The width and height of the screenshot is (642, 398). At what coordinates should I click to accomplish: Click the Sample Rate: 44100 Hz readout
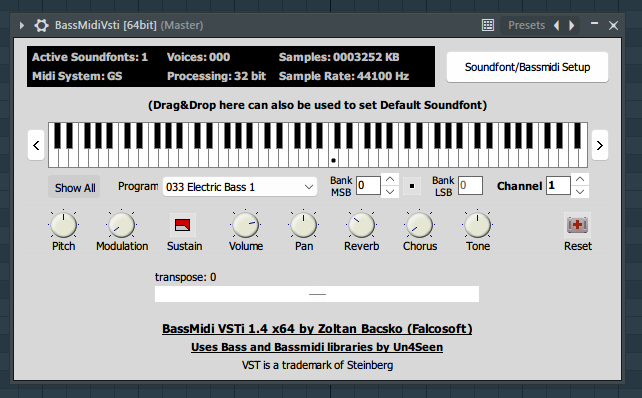pyautogui.click(x=344, y=76)
